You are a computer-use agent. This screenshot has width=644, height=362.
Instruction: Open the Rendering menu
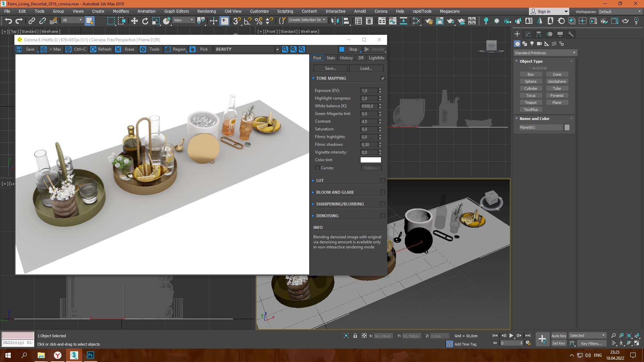[207, 11]
